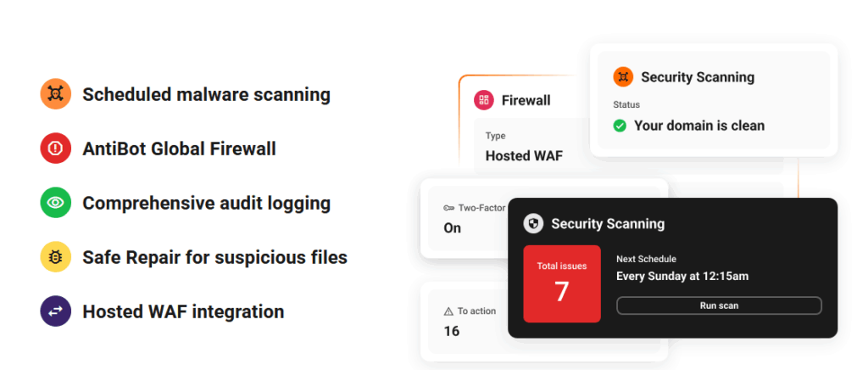Viewport: 868px width, 370px height.
Task: Click the Two-Factor On status value
Action: coord(453,228)
